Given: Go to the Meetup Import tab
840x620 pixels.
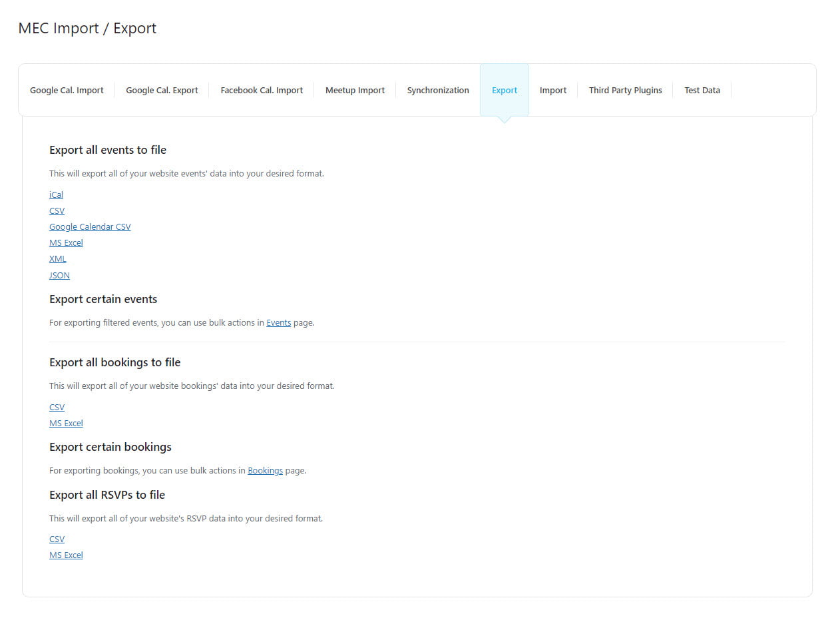Looking at the screenshot, I should (355, 91).
